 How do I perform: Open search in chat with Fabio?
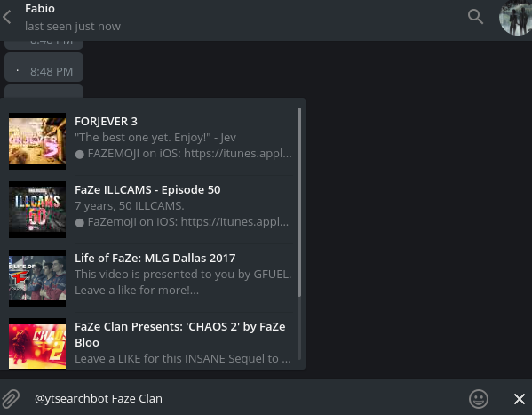tap(475, 16)
